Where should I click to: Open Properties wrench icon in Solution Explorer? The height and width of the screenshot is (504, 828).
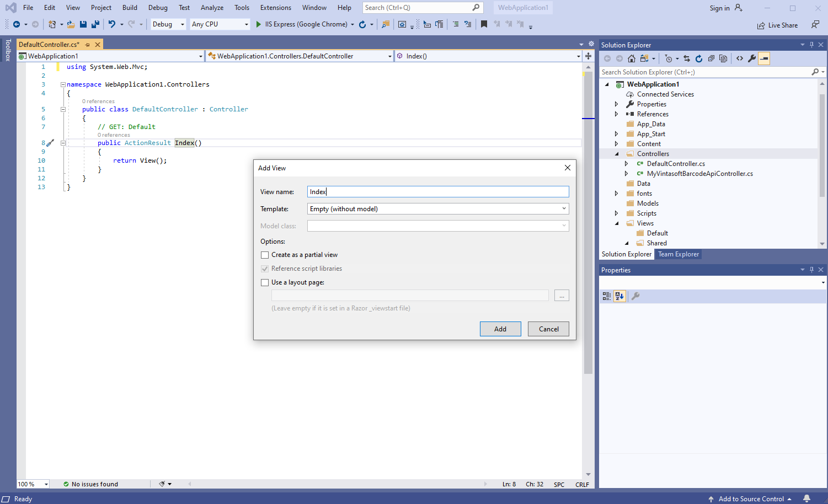752,58
